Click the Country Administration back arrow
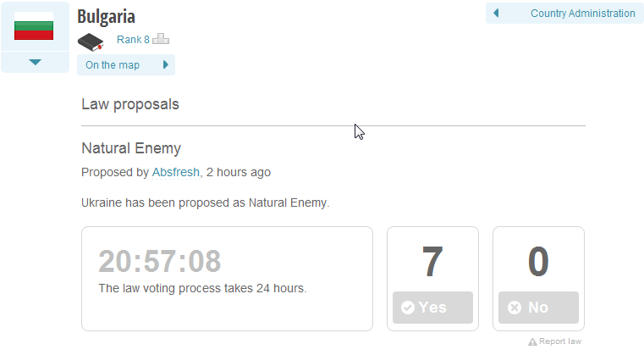This screenshot has height=355, width=644. [x=496, y=14]
